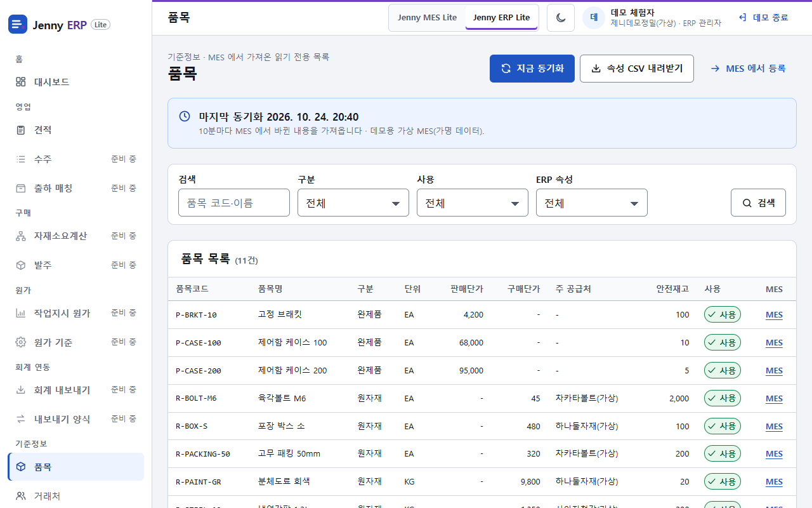Open the 구분 filter dropdown
The image size is (812, 508).
pos(353,203)
